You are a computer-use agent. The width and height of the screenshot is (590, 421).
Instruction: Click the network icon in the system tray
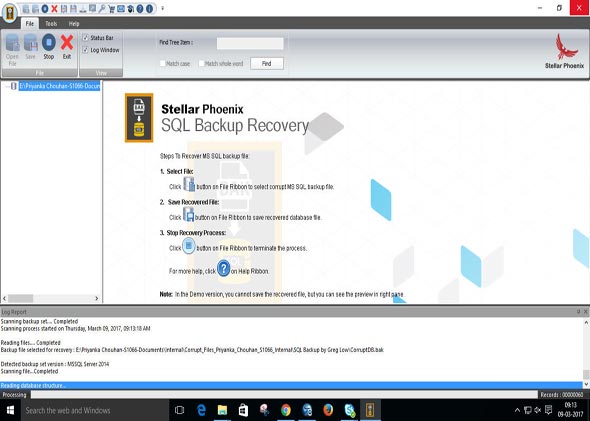[x=528, y=410]
